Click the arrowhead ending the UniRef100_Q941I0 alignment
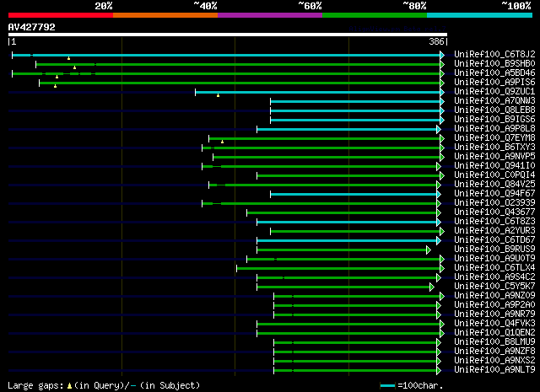This screenshot has width=540, height=392. [439, 166]
